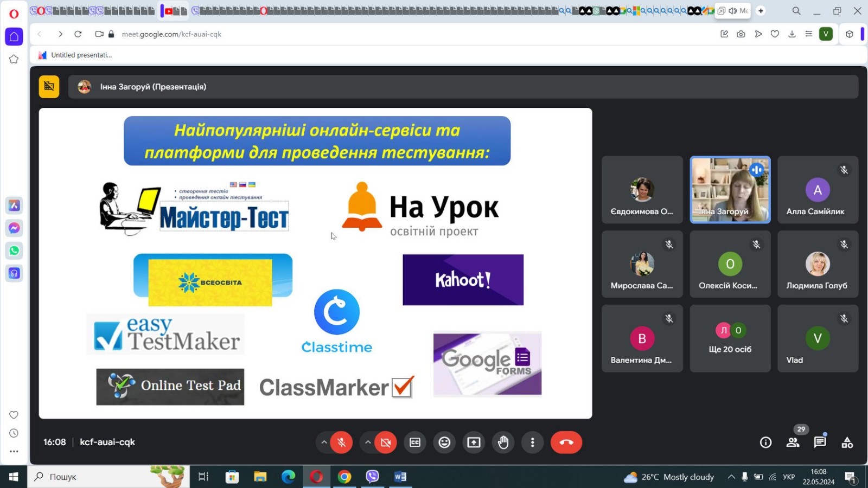Open Windows Task View
Viewport: 868px width, 488px height.
pos(203,477)
